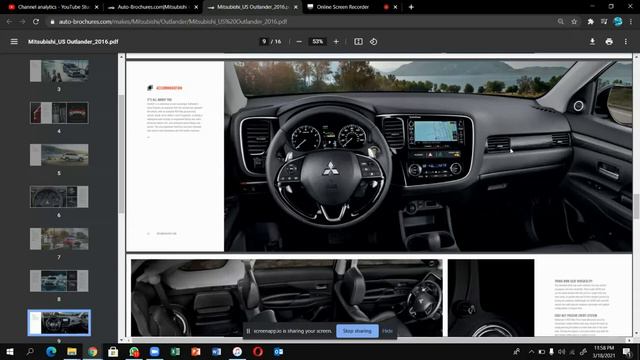Open the media control playlist icon
This screenshot has width=640, height=360.
pyautogui.click(x=604, y=22)
